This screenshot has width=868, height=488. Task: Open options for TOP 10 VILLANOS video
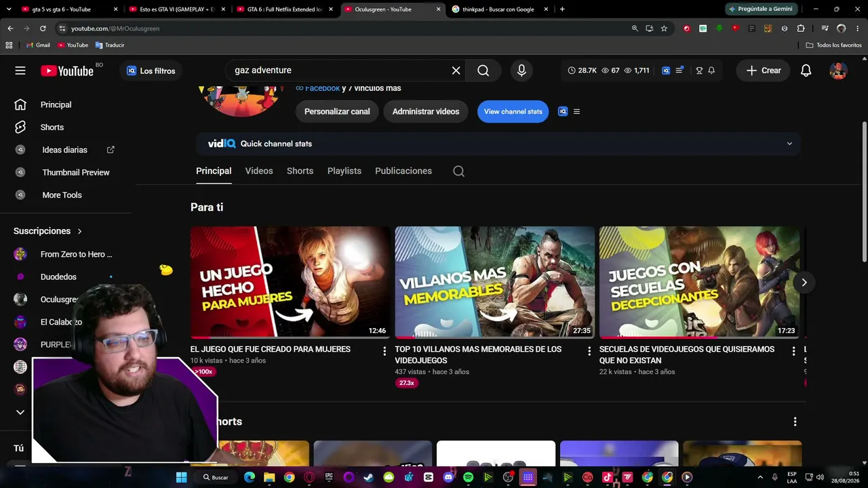click(589, 351)
